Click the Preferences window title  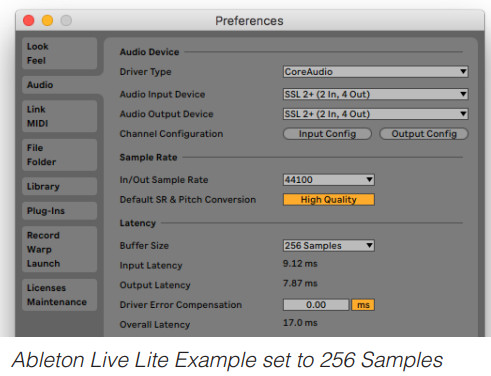point(249,21)
